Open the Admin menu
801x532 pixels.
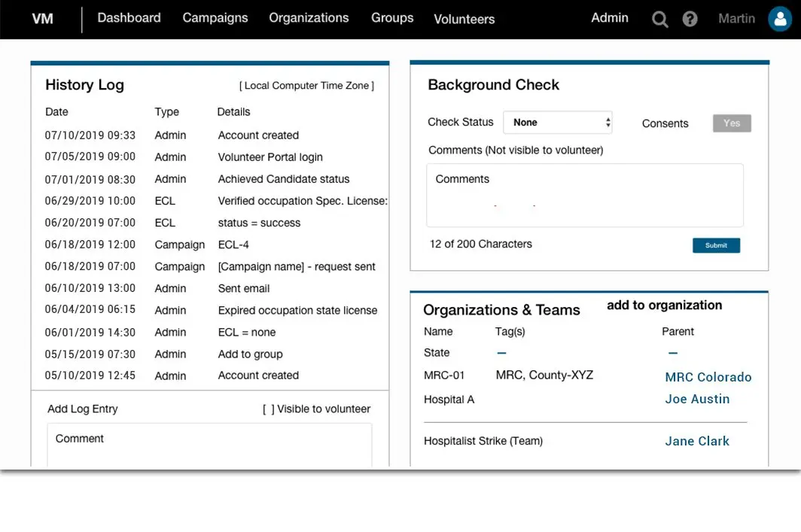pyautogui.click(x=610, y=18)
